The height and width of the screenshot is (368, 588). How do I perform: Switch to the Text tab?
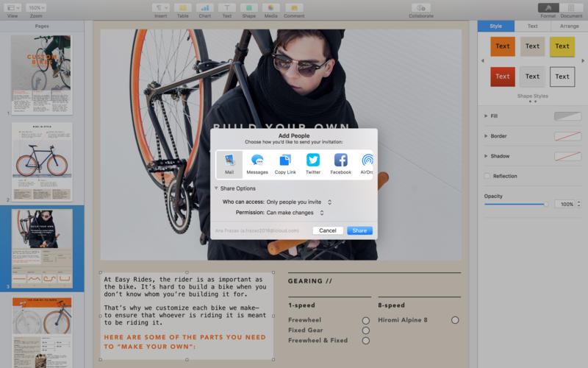[x=532, y=26]
